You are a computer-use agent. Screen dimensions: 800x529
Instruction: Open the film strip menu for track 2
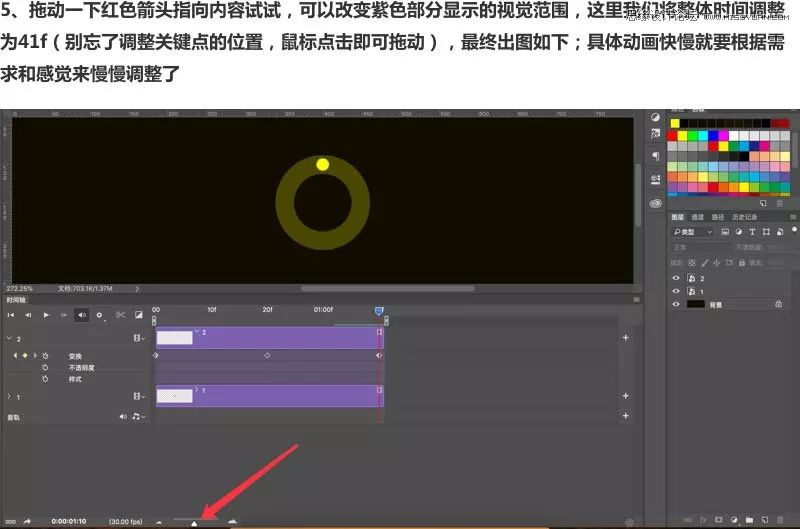(x=139, y=338)
